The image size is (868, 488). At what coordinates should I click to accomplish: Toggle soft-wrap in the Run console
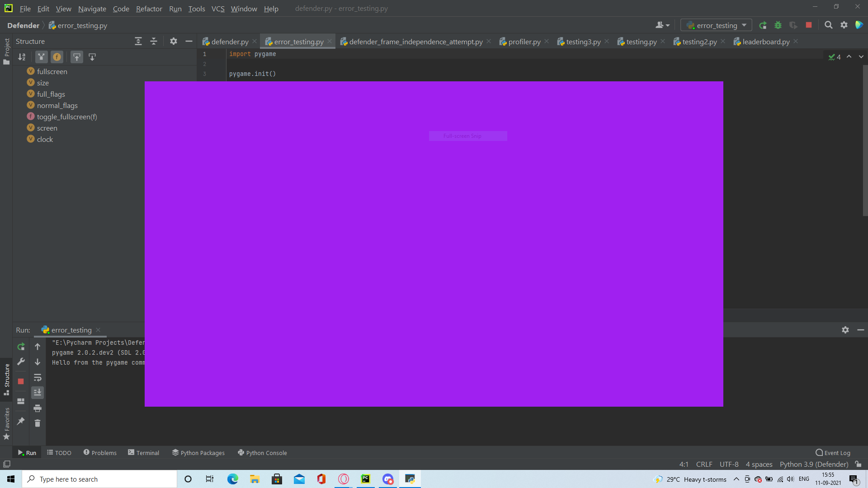pos(38,377)
